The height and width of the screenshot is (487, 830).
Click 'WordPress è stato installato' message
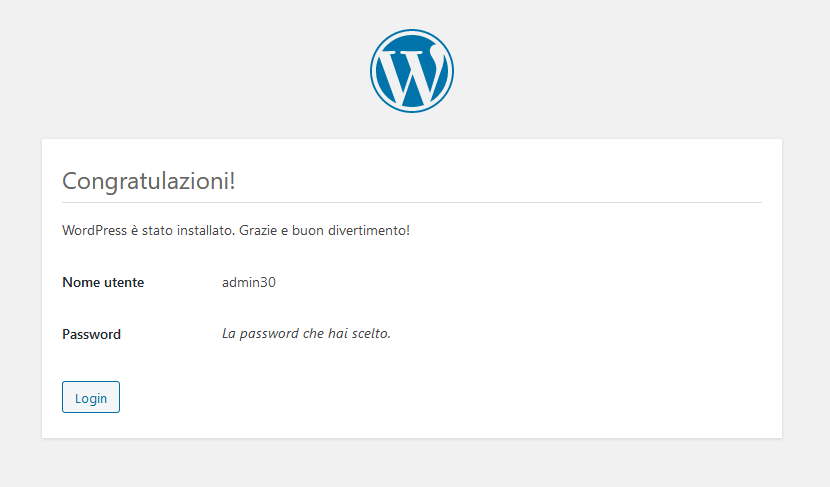(236, 230)
